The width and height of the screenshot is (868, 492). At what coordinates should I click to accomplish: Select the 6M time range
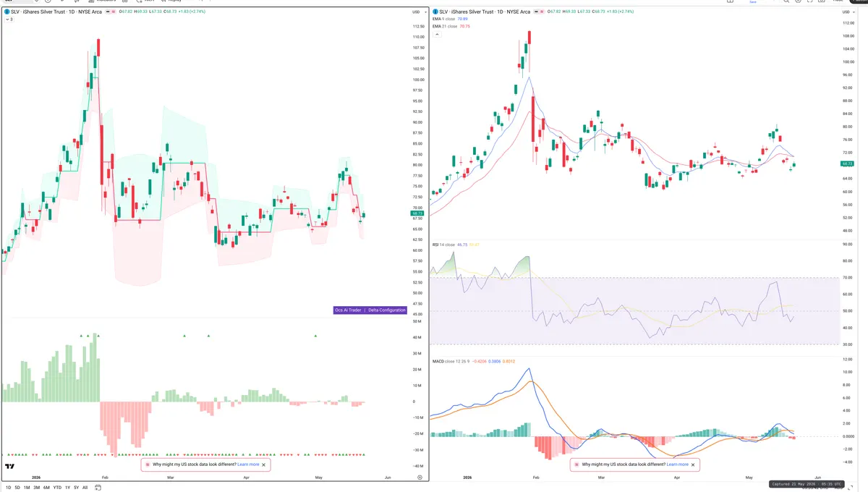tap(46, 488)
